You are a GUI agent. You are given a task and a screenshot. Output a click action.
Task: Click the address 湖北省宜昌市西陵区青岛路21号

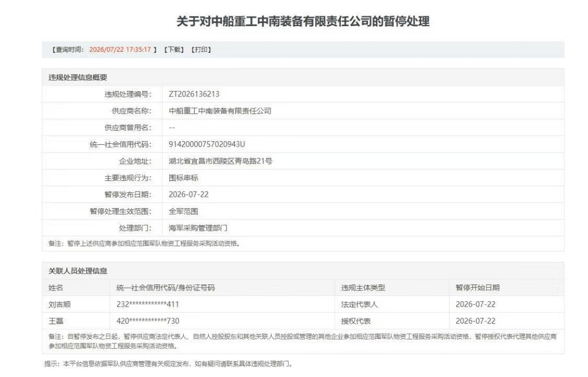pyautogui.click(x=220, y=161)
